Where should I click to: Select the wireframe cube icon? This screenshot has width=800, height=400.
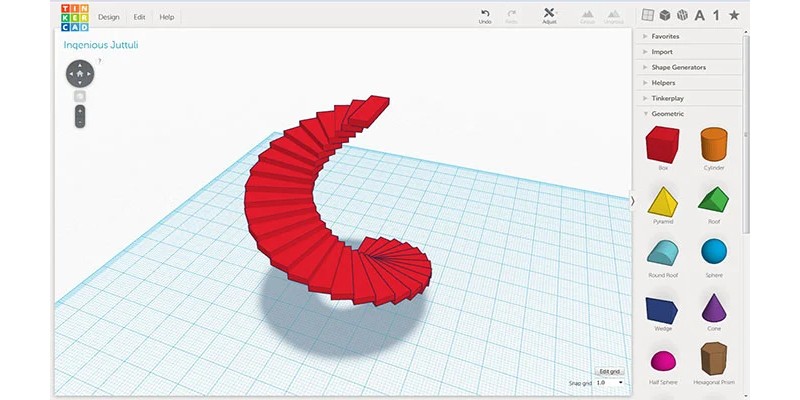point(682,15)
